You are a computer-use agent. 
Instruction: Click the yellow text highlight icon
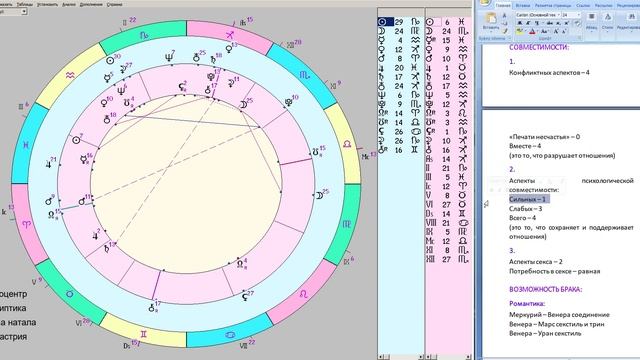pos(519,31)
